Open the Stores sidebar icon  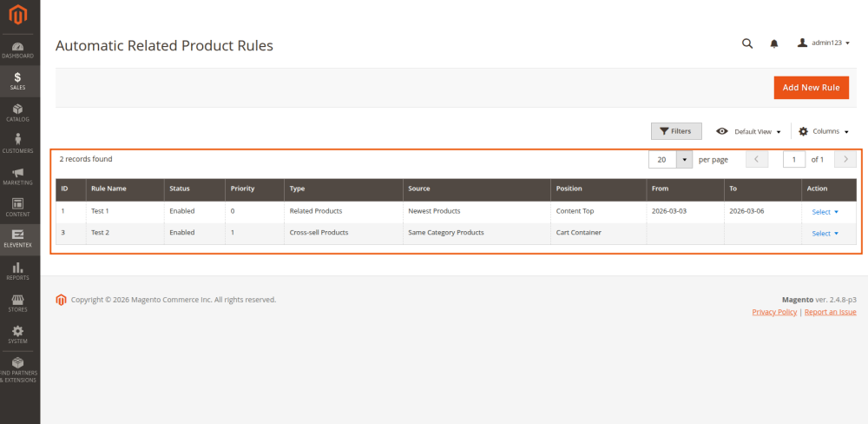pyautogui.click(x=19, y=303)
